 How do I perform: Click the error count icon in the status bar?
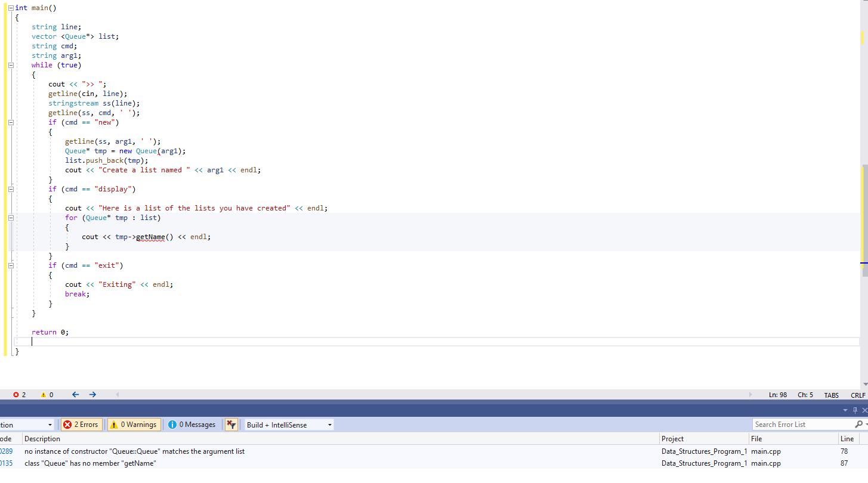point(16,394)
